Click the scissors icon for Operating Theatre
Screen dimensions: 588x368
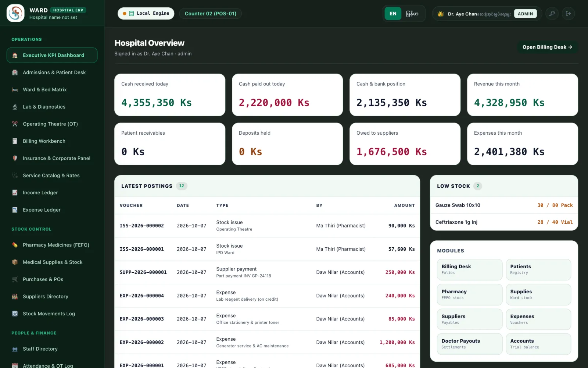click(x=15, y=124)
